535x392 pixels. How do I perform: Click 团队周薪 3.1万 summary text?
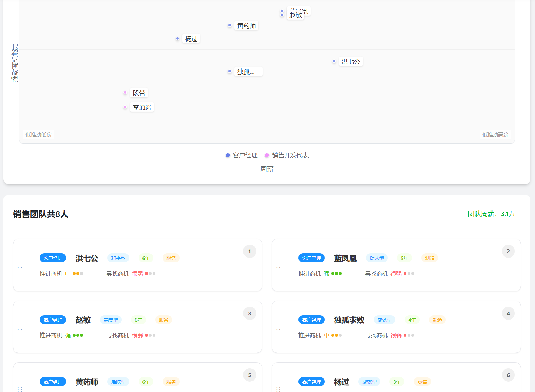pos(491,214)
